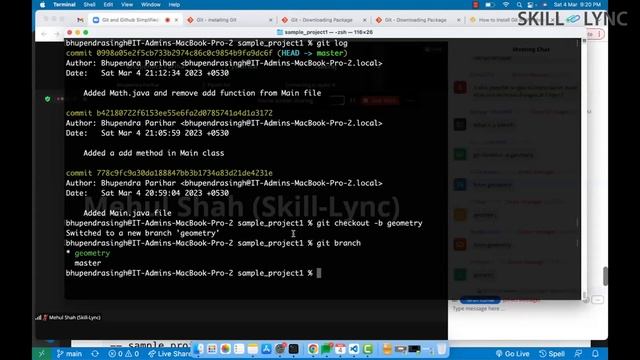Open the Help menu
Screen dimensions: 640x360
click(x=174, y=4)
